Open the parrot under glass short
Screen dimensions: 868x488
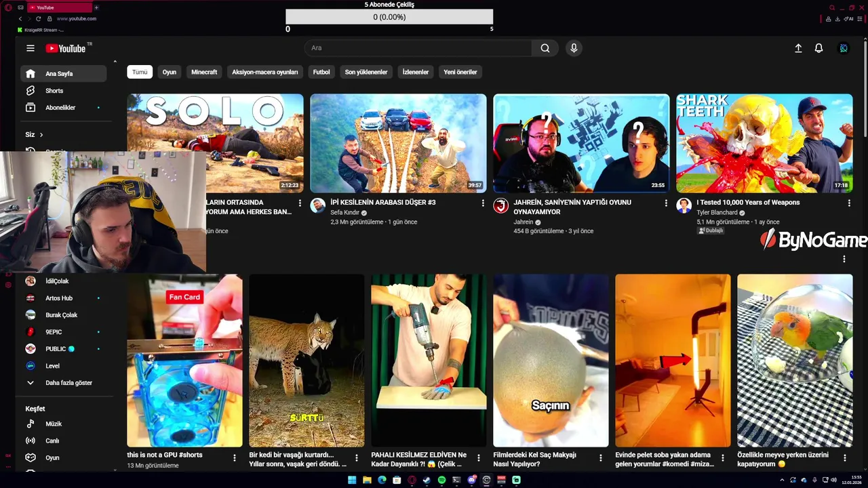click(795, 361)
